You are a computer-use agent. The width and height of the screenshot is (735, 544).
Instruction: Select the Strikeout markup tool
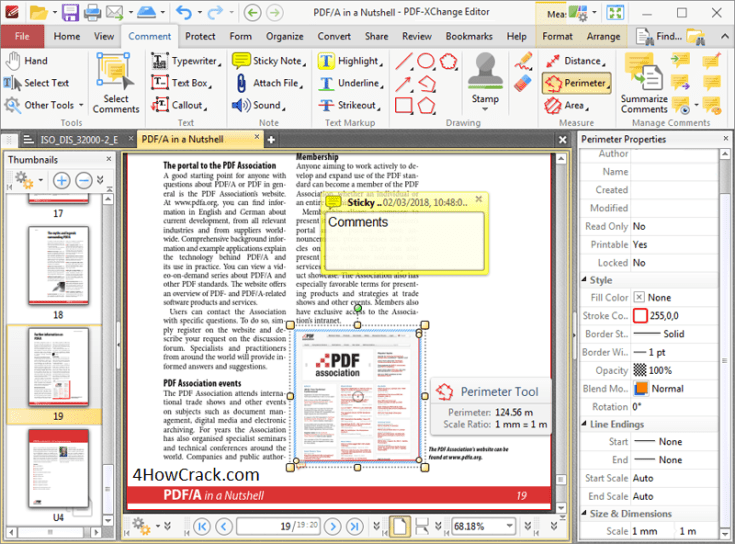tap(349, 105)
